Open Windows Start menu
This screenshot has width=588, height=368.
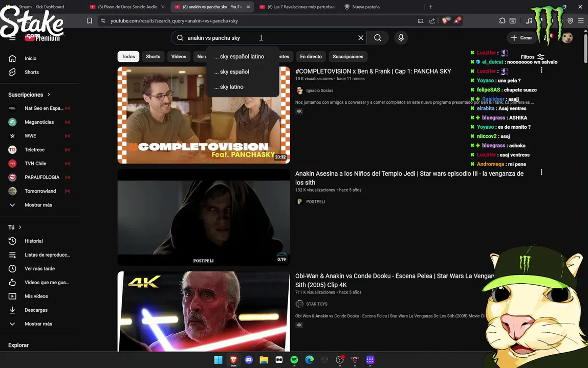pyautogui.click(x=218, y=360)
